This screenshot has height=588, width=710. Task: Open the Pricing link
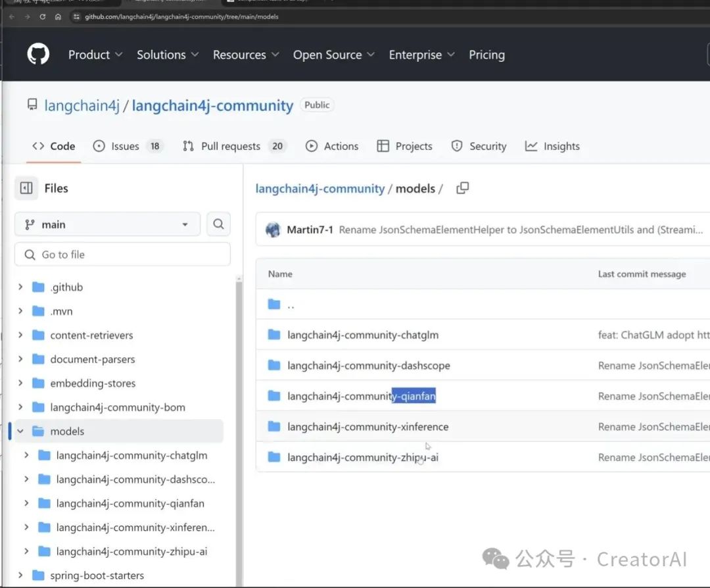(x=486, y=55)
